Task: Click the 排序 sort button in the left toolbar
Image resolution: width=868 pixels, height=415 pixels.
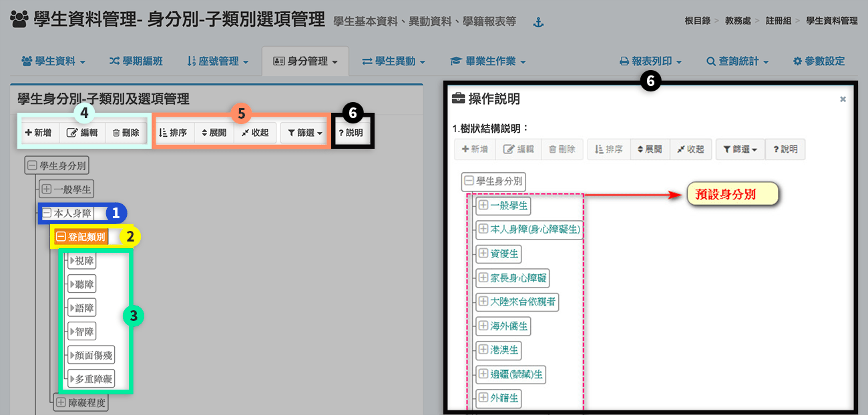Action: [173, 133]
